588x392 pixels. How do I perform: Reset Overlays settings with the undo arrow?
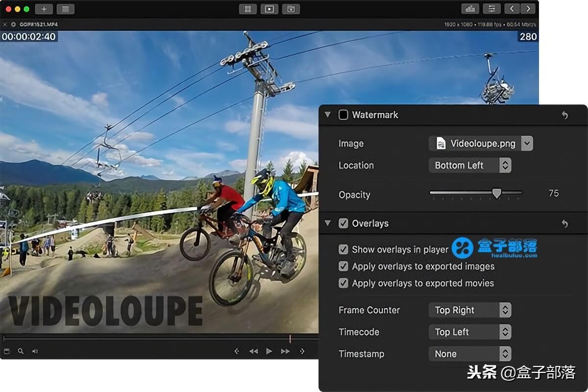pyautogui.click(x=565, y=223)
